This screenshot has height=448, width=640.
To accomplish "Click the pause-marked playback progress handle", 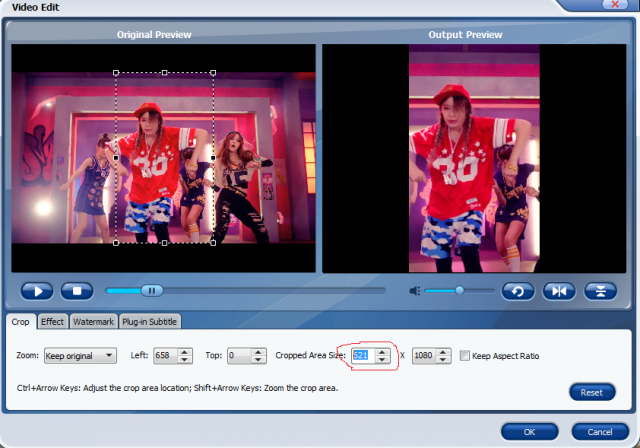I will 152,291.
